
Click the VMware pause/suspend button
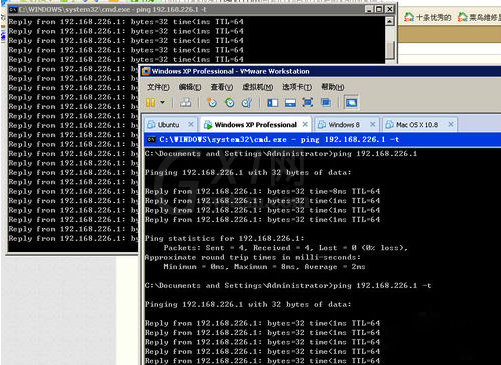tap(150, 102)
